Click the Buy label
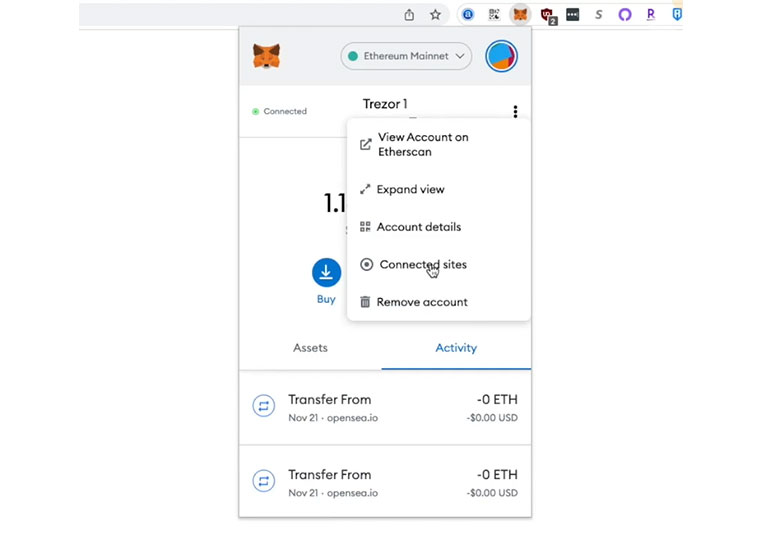 [x=326, y=299]
